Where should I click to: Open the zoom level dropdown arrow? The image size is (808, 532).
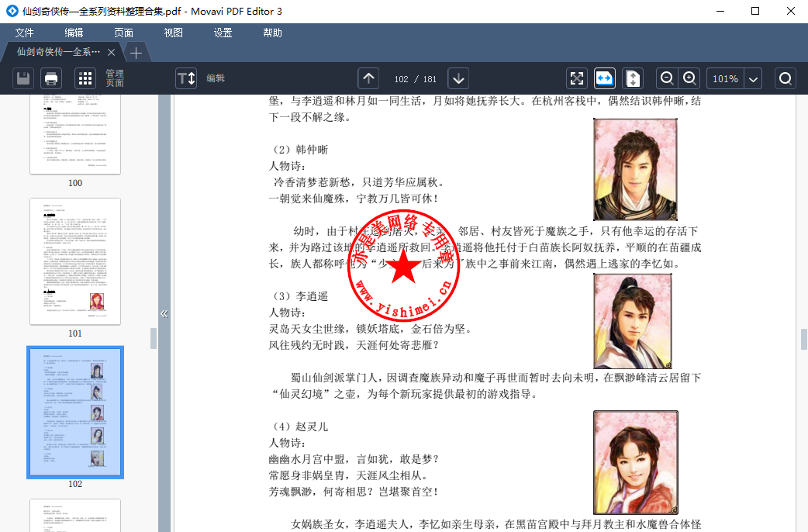coord(754,79)
